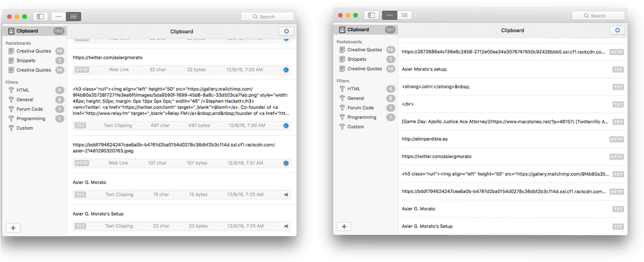Toggle the sidebar in the right window
Viewport: 644px width, 262px height.
[372, 15]
